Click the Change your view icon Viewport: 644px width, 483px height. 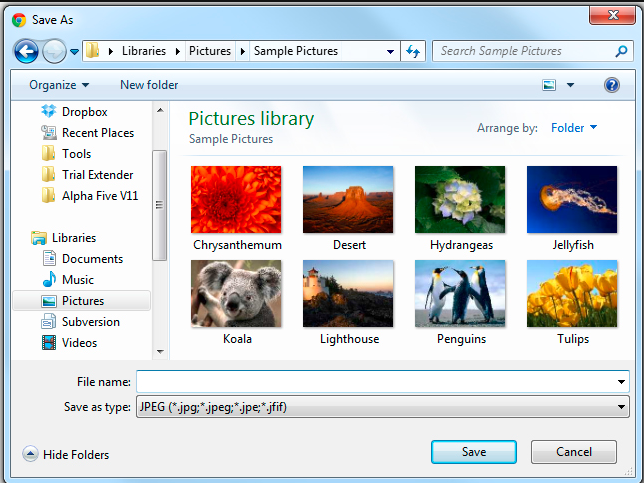pyautogui.click(x=549, y=85)
